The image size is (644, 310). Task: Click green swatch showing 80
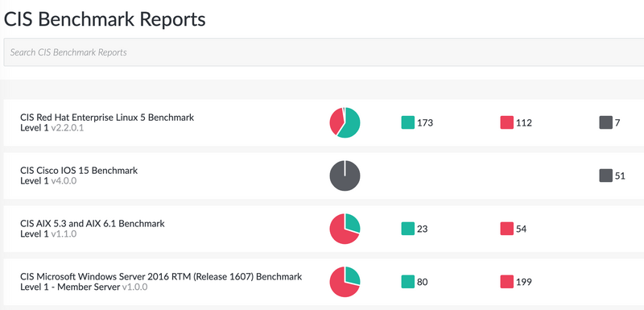pyautogui.click(x=408, y=282)
